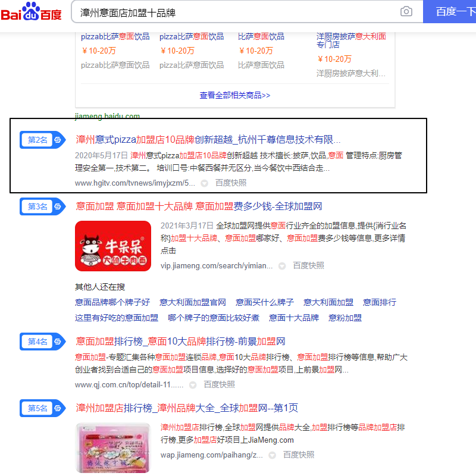The image size is (476, 476).
Task: Click URL wap.jiameng.com/paihang/z...
Action: 212,455
